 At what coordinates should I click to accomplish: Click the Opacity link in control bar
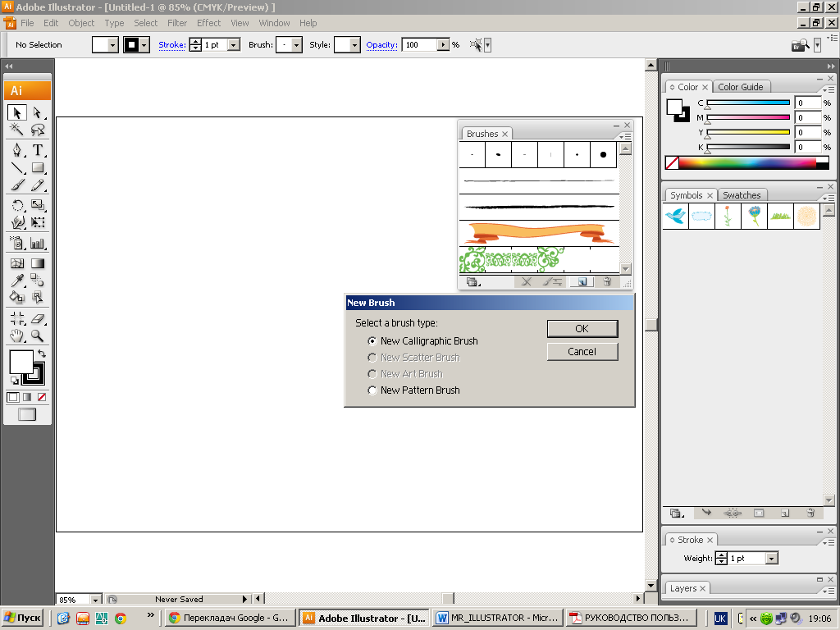point(382,45)
